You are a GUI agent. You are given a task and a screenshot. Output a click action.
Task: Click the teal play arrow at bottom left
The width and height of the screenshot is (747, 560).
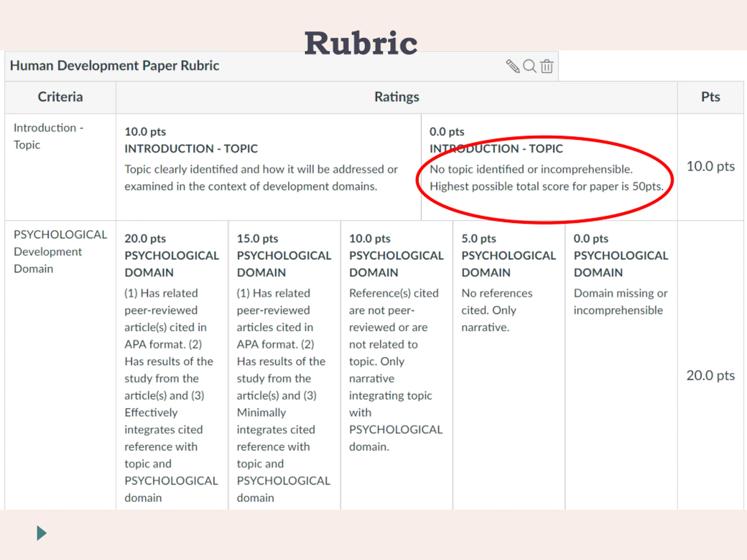pyautogui.click(x=41, y=533)
